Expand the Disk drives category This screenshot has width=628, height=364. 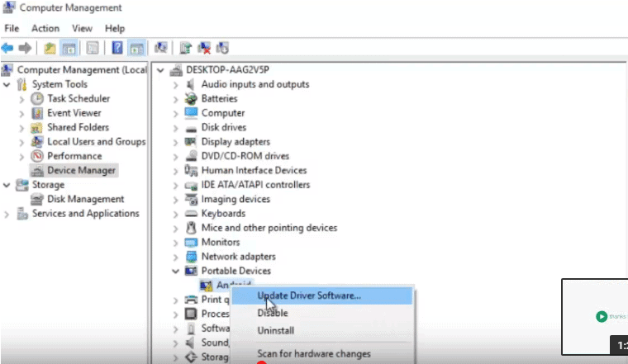(x=175, y=128)
